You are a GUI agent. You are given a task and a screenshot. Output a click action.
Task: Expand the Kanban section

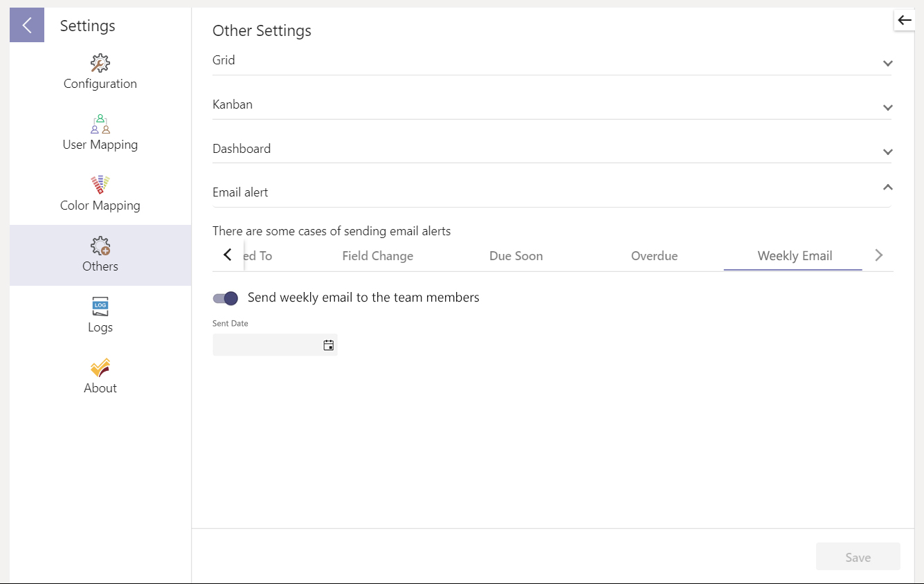888,108
